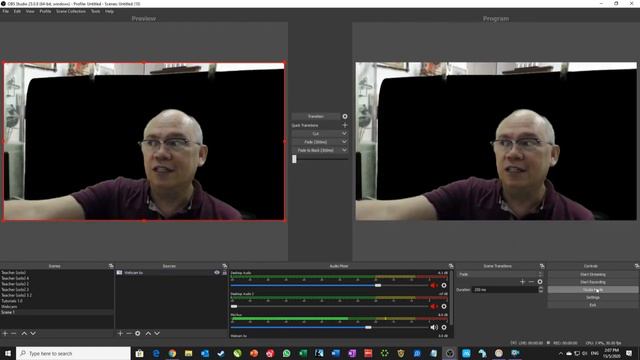Open the Edit menu
640x360 pixels.
tap(17, 11)
